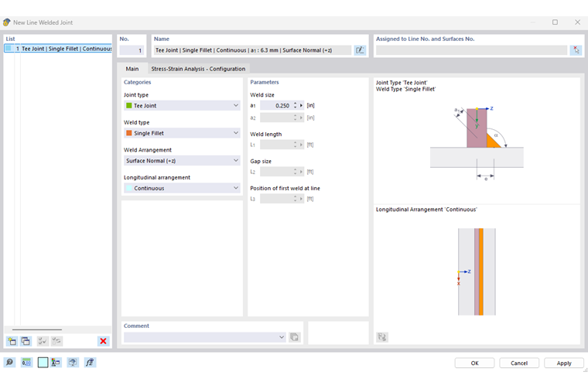Click the green Tee Joint color swatch
This screenshot has height=389, width=588.
click(129, 106)
